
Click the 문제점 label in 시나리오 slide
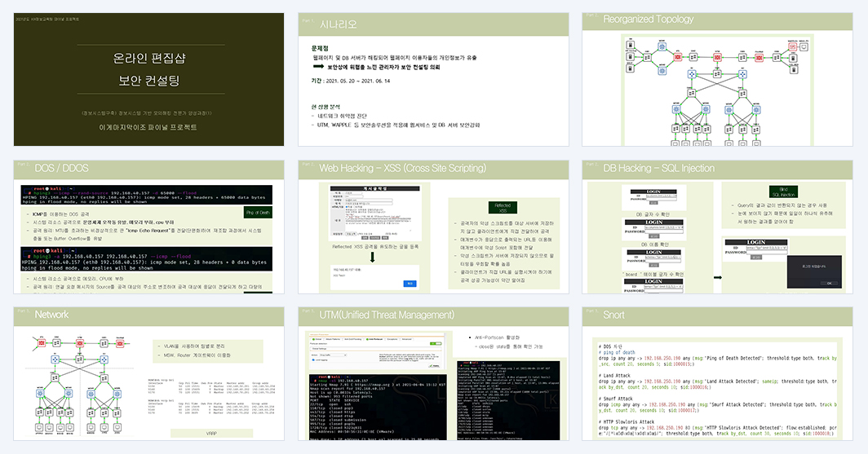[x=320, y=49]
